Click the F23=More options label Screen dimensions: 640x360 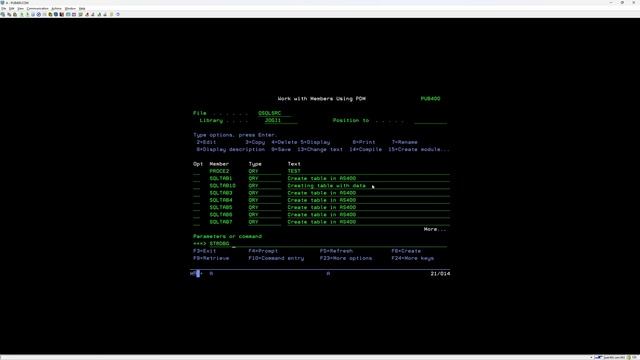(x=346, y=258)
